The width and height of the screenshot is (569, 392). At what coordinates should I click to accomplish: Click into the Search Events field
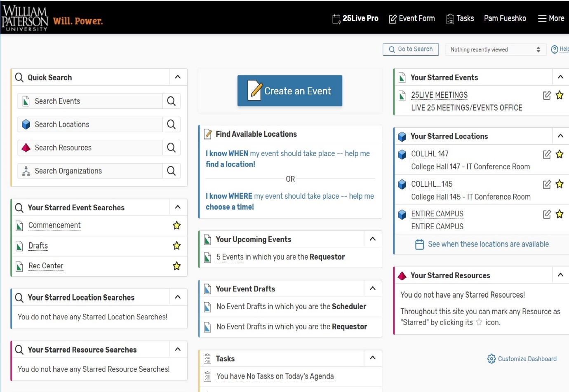(90, 101)
